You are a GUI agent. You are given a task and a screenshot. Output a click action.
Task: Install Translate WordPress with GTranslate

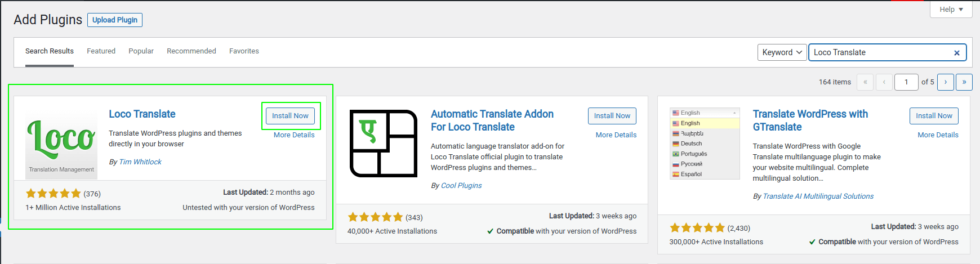coord(934,116)
